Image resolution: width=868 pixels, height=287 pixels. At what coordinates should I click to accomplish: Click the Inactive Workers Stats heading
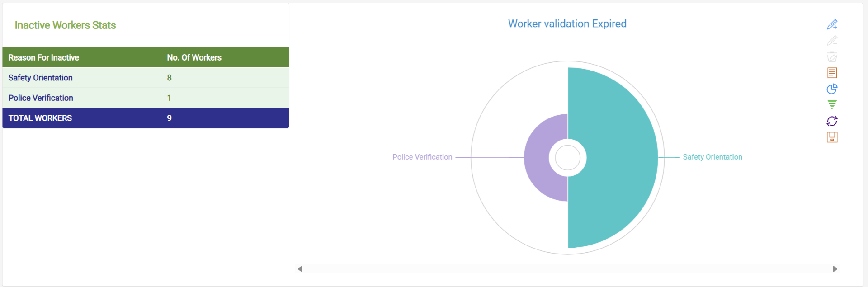[65, 25]
